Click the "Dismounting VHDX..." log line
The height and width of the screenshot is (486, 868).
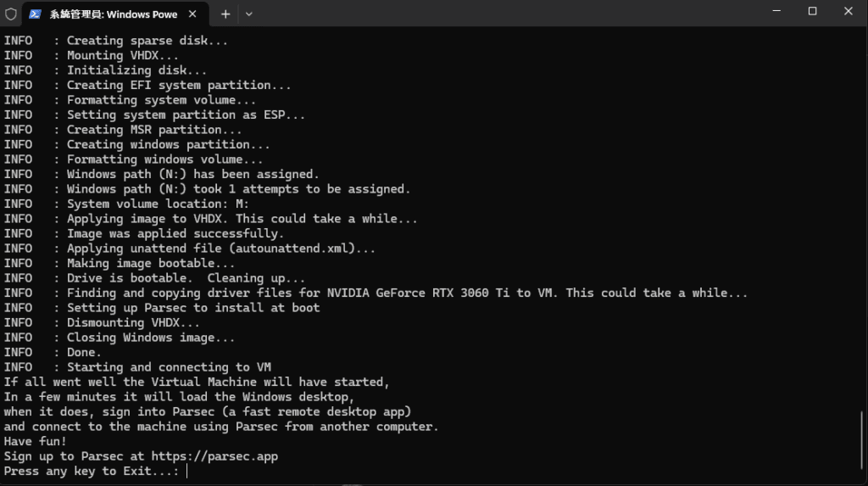[133, 322]
